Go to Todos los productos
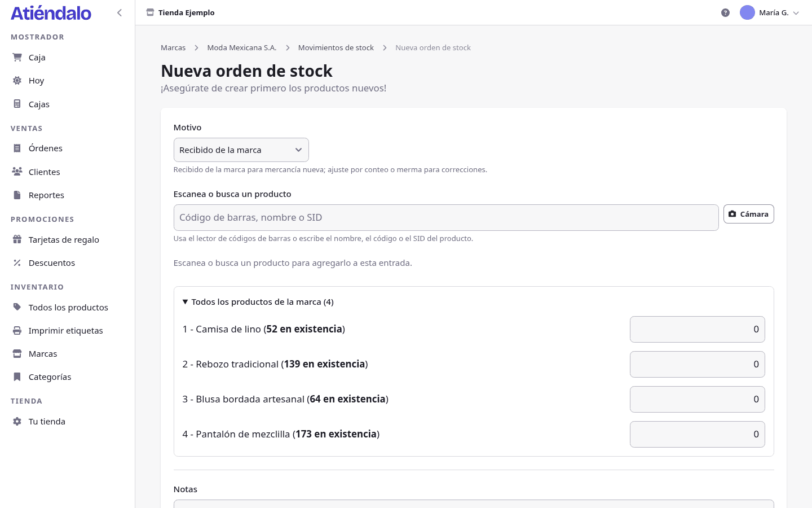The height and width of the screenshot is (508, 812). coord(67,307)
